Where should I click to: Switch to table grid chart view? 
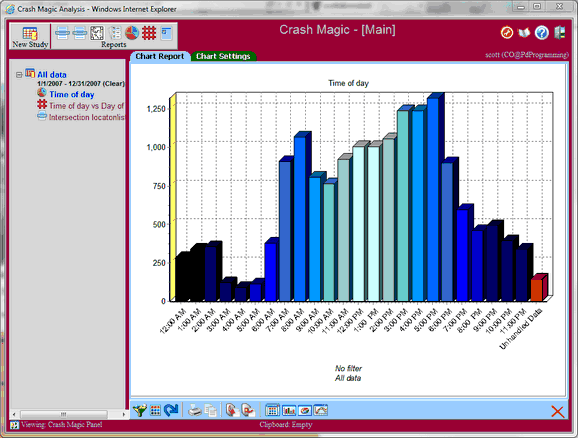point(272,410)
